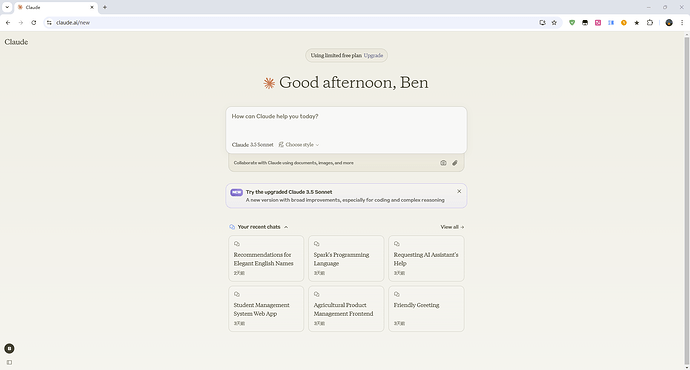Open site information icon in address bar
The image size is (690, 370).
[49, 22]
